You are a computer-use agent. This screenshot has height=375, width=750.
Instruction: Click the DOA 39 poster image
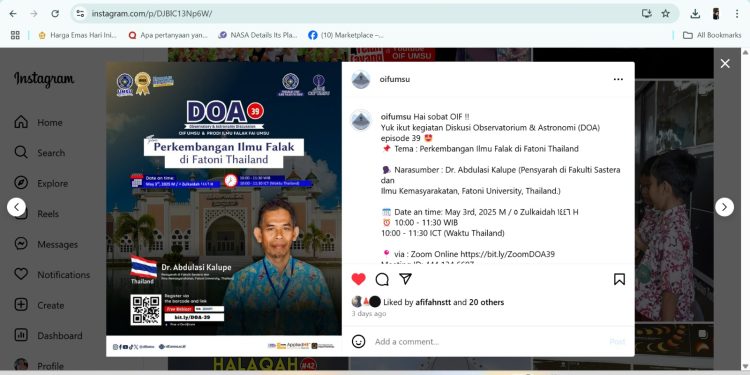click(224, 209)
